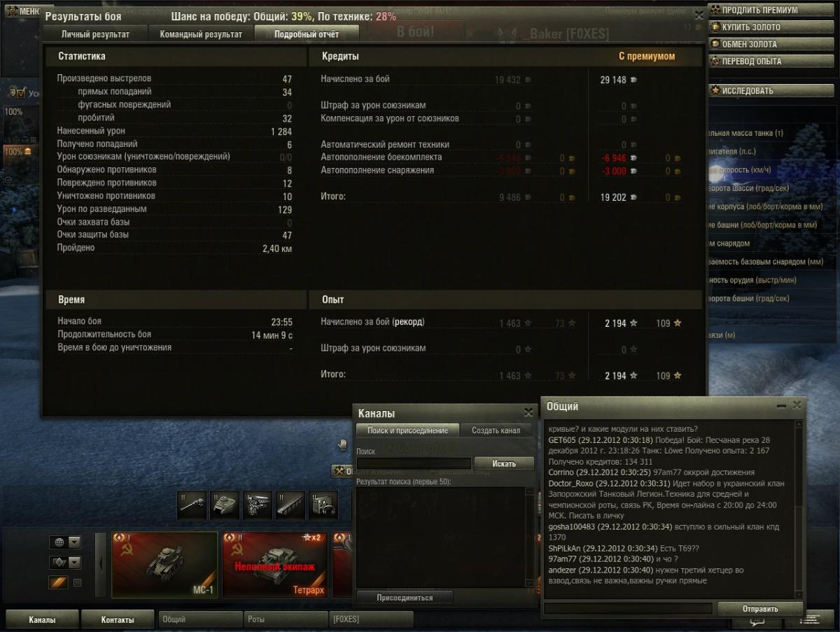Close the Результаты боя window
The image size is (840, 632).
pos(698,14)
